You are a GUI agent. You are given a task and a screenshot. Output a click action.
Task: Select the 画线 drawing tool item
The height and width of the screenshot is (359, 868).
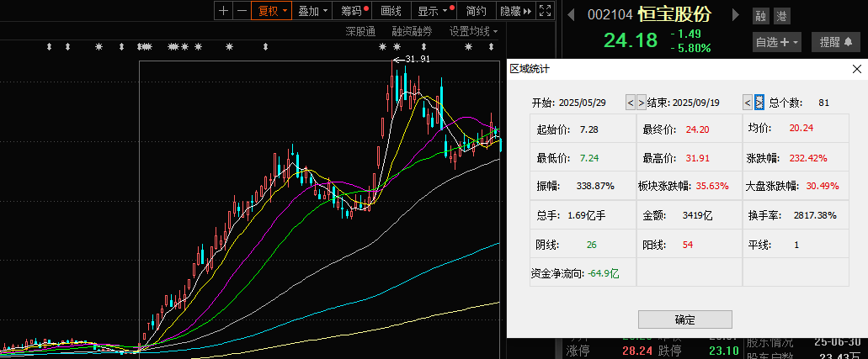pyautogui.click(x=391, y=11)
